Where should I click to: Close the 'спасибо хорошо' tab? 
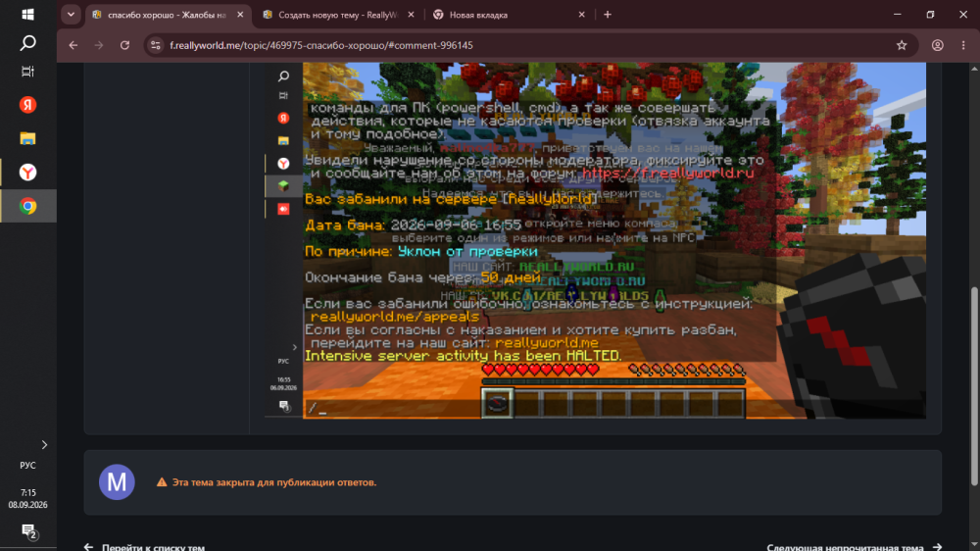(240, 15)
